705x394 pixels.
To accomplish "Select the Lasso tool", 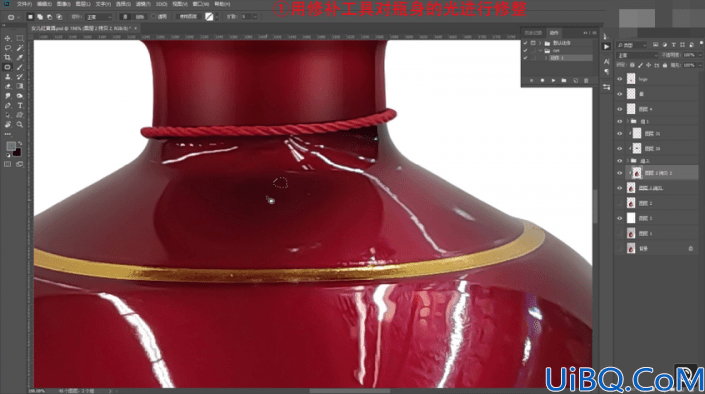I will 8,48.
